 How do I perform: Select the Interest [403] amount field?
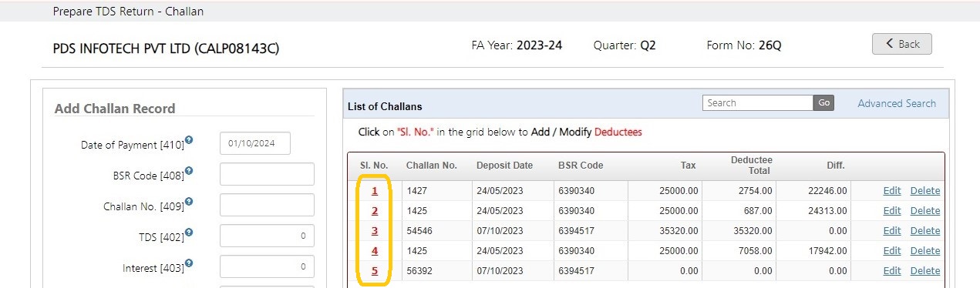[267, 266]
